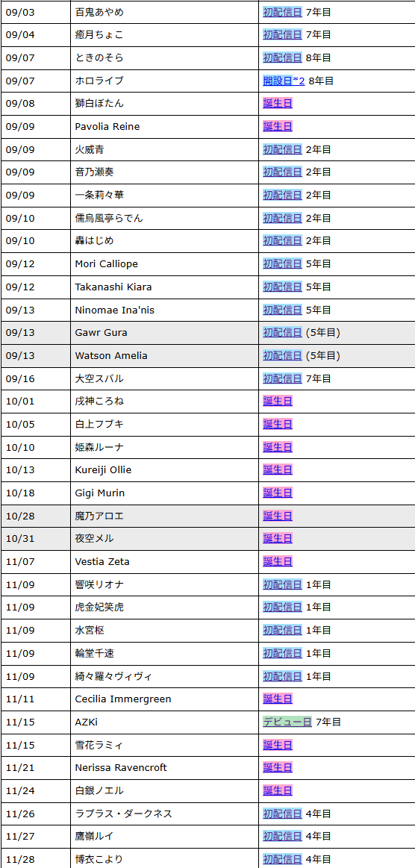The width and height of the screenshot is (415, 868).
Task: Open 初配信日 link for 響咲リオナ
Action: pyautogui.click(x=282, y=584)
